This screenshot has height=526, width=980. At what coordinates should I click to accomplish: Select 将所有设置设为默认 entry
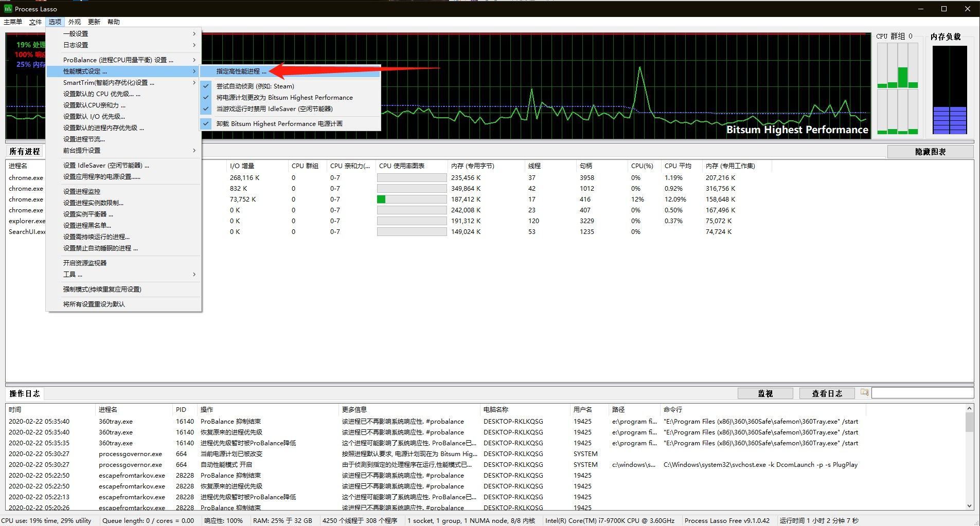pyautogui.click(x=123, y=304)
